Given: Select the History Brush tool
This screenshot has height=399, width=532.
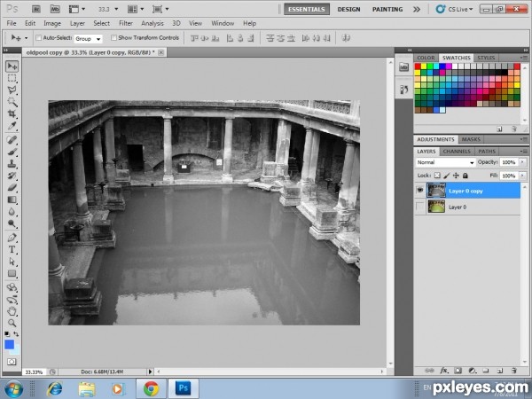Looking at the screenshot, I should click(12, 176).
